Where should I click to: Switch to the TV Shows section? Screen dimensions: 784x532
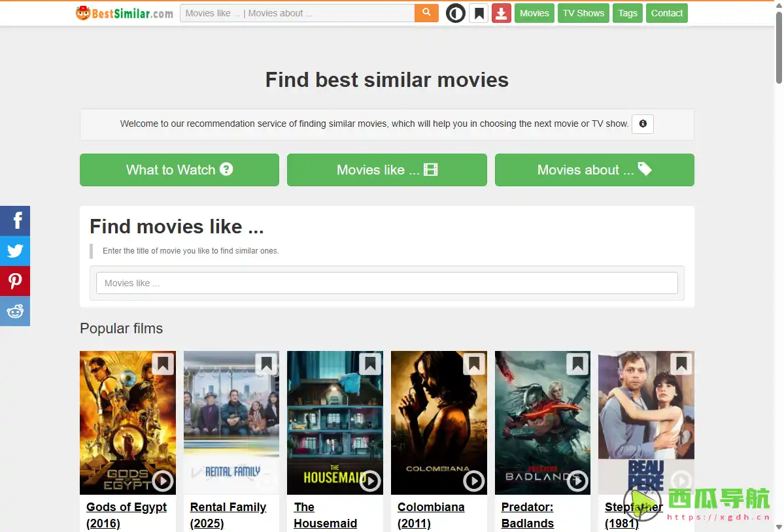[583, 13]
